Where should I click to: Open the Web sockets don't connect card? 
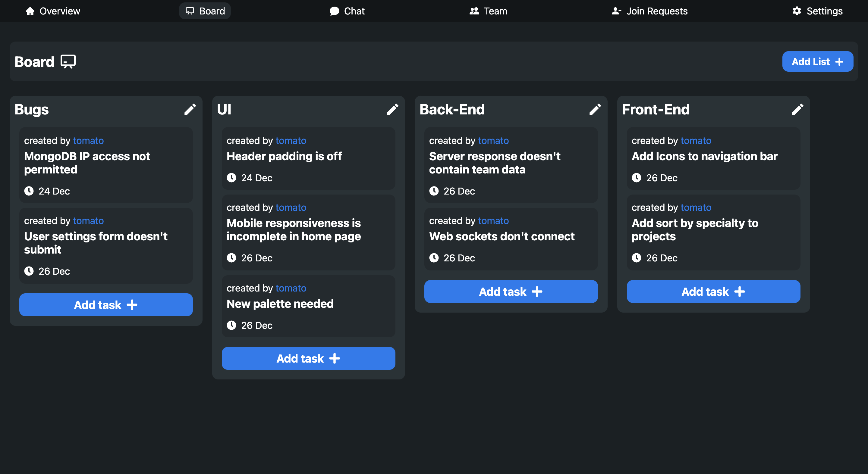click(502, 236)
